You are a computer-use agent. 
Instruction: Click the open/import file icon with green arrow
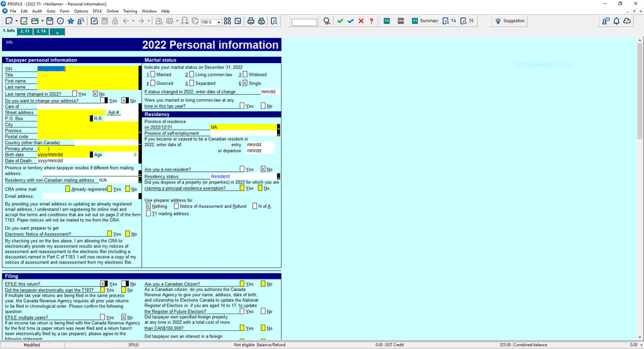tap(24, 21)
